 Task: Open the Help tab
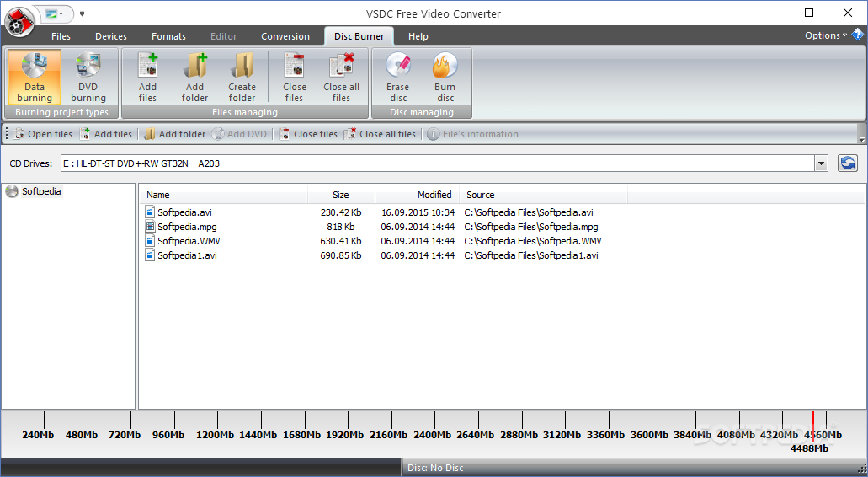tap(418, 36)
